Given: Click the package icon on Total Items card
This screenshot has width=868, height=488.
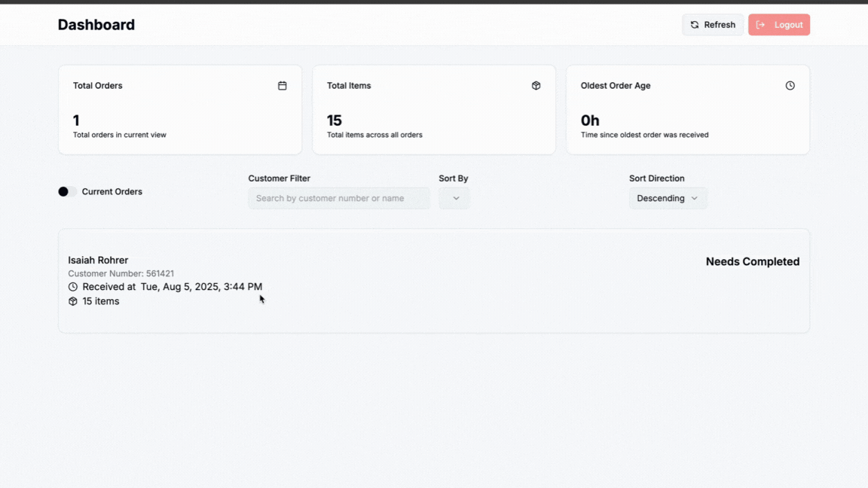Looking at the screenshot, I should 536,85.
